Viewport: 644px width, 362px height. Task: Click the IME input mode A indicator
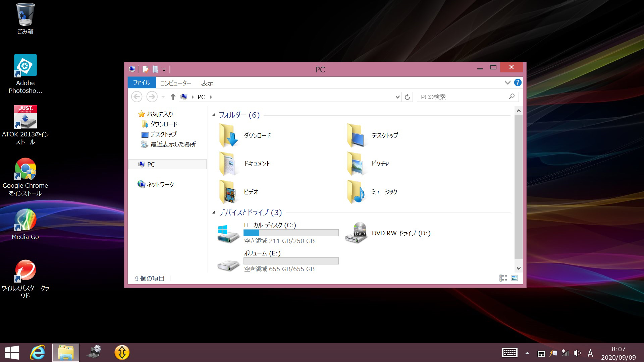click(x=590, y=353)
